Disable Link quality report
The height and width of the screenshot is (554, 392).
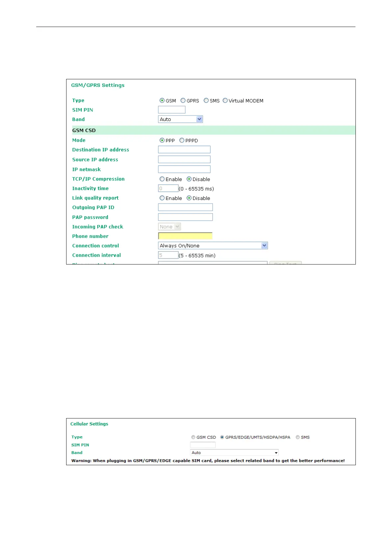(x=189, y=198)
